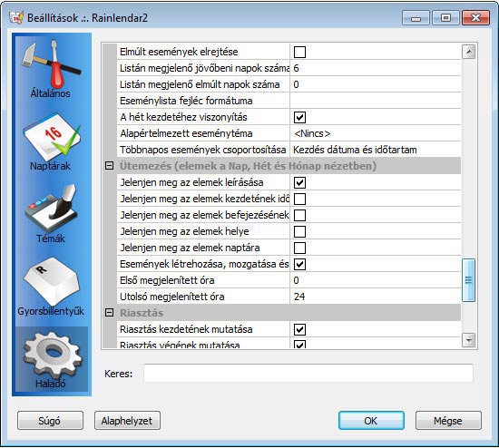Click the scrollbar down arrow
Screen dimensions: 499x448
tap(469, 340)
